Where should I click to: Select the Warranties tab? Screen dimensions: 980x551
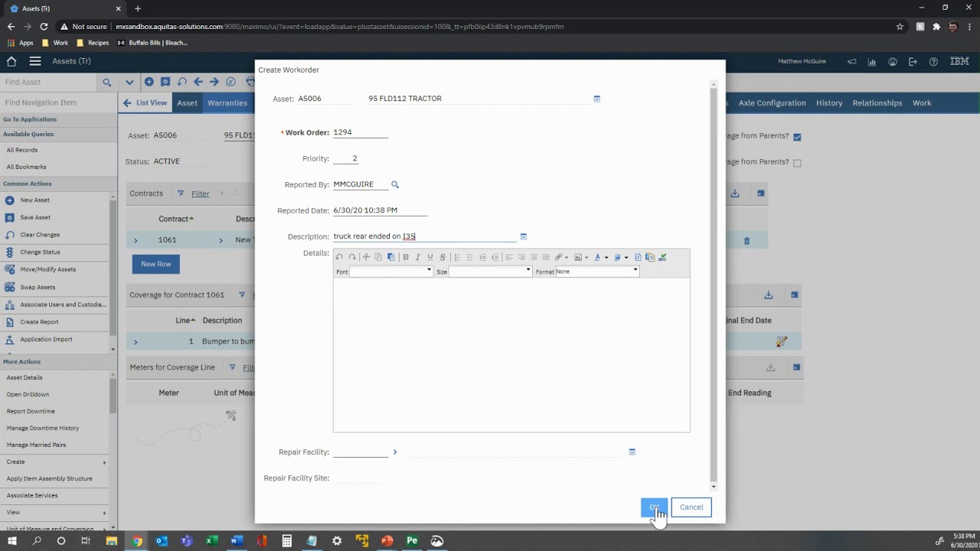(227, 103)
